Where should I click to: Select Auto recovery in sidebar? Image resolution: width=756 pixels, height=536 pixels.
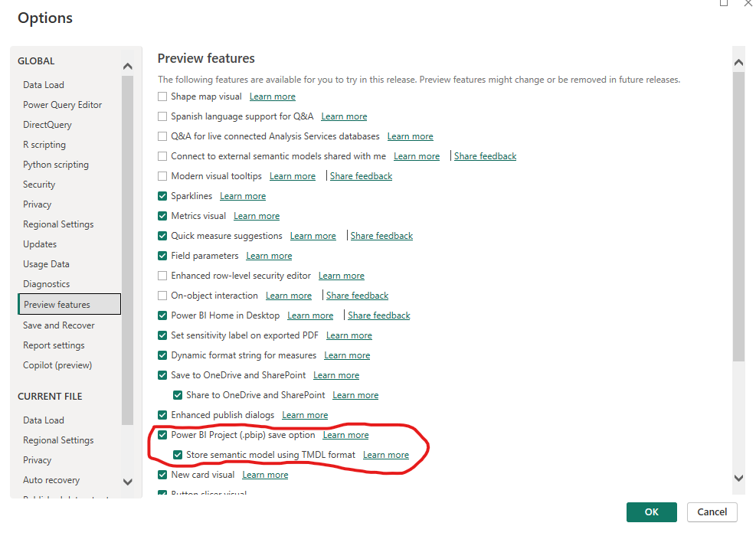click(x=51, y=480)
